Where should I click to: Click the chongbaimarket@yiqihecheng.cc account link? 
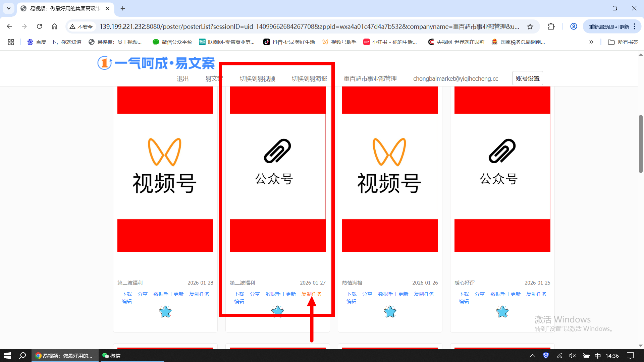(x=455, y=78)
